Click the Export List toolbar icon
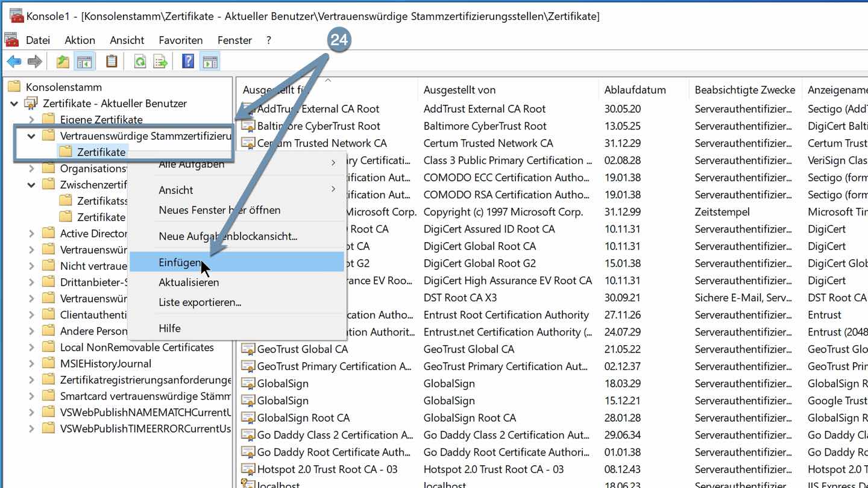The width and height of the screenshot is (868, 488). (x=160, y=61)
